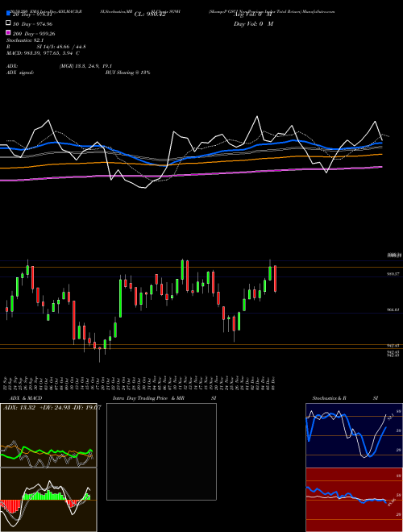Click the magenta 200 Day legend swatch

tap(8, 33)
